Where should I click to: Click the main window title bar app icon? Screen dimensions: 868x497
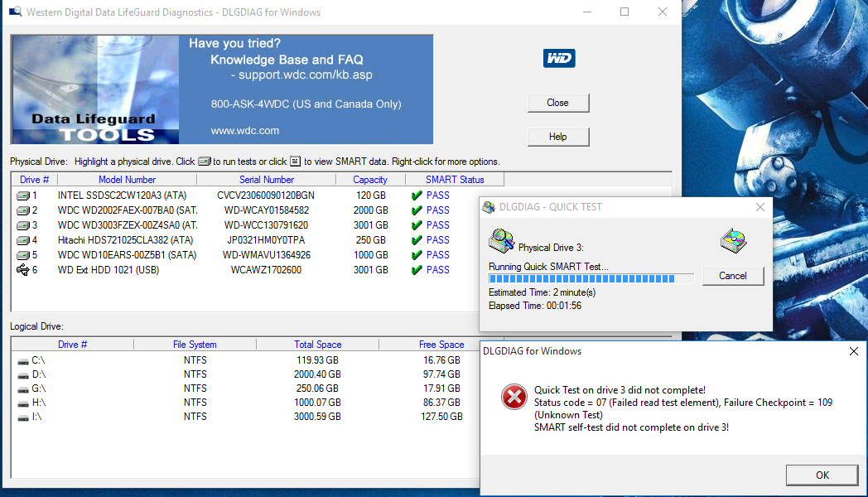(x=16, y=12)
